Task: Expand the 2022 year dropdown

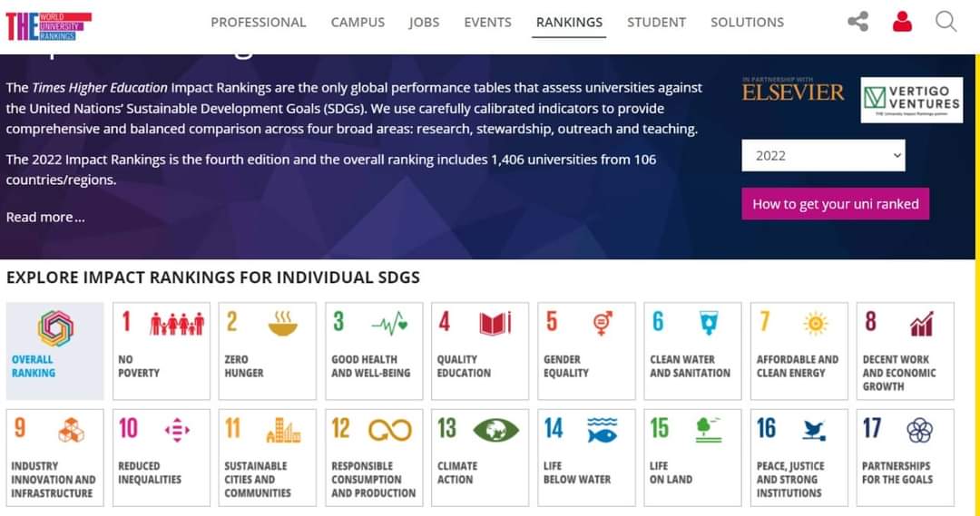Action: [824, 155]
